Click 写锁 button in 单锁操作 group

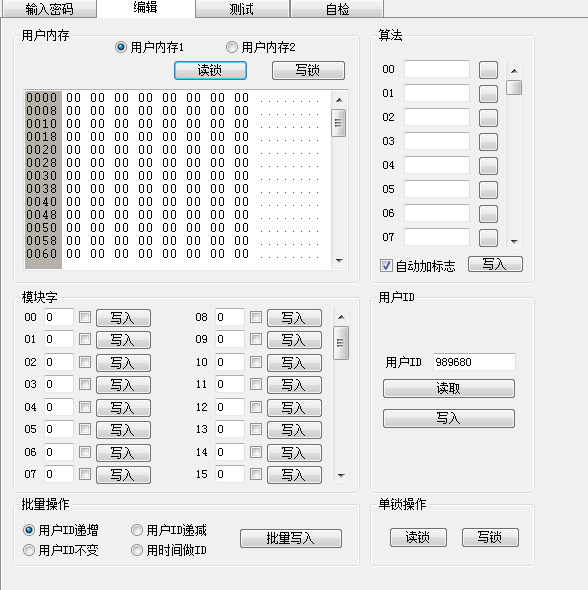[490, 537]
